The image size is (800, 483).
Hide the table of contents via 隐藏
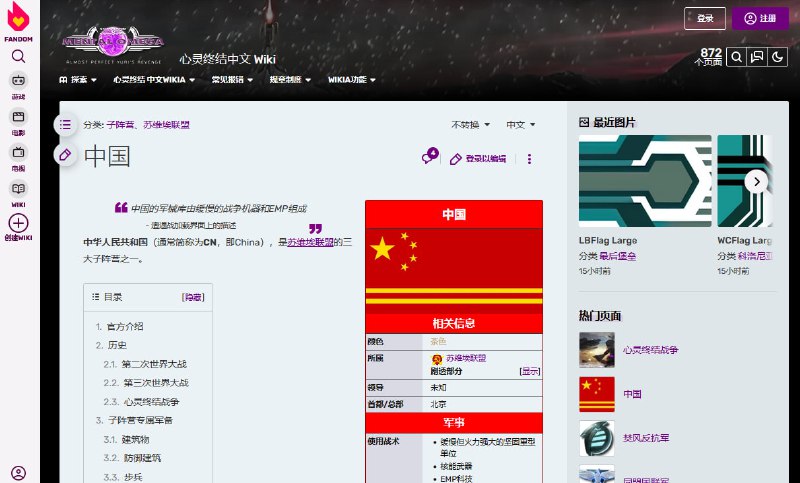pyautogui.click(x=193, y=297)
